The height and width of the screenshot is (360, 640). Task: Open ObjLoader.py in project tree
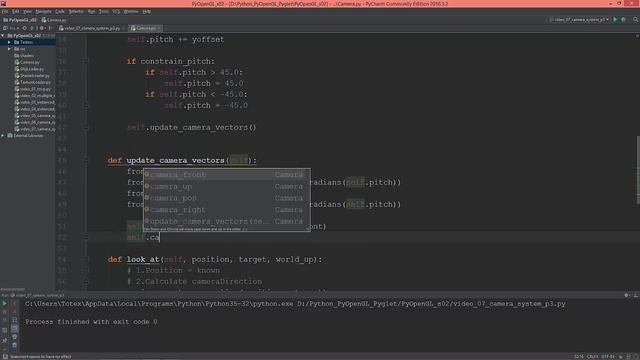point(29,69)
